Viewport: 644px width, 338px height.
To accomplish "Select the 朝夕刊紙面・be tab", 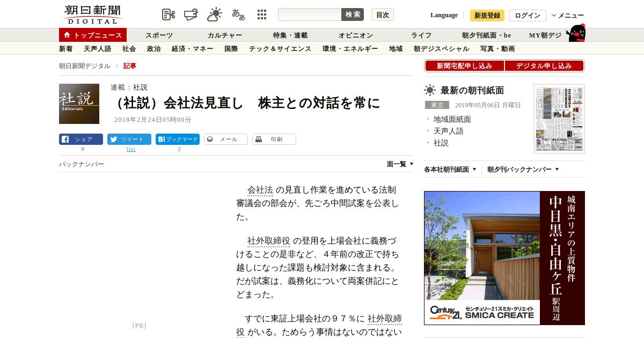I will point(487,35).
